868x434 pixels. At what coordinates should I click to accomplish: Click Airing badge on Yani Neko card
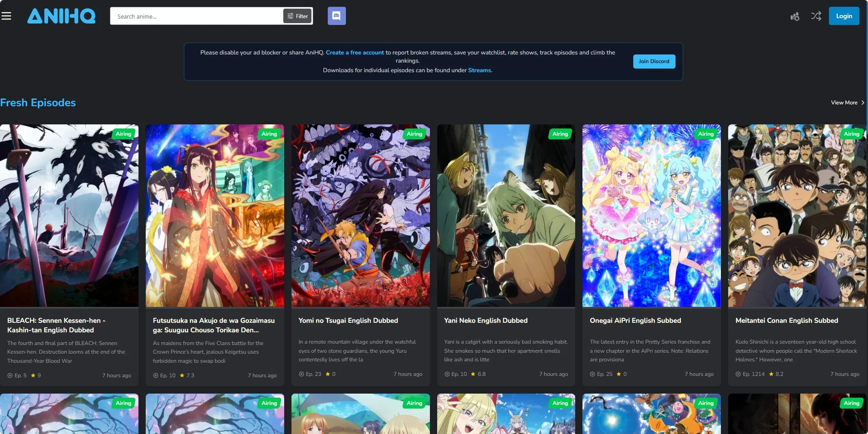pos(560,134)
